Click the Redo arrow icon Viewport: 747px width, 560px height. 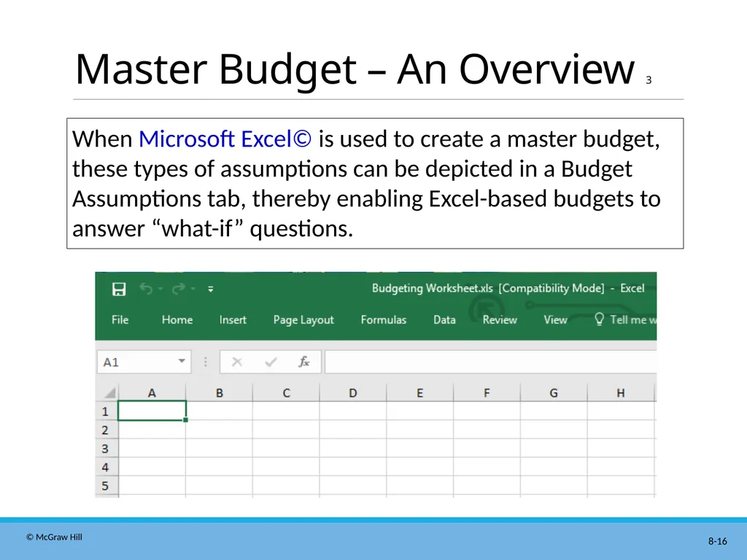tap(179, 289)
